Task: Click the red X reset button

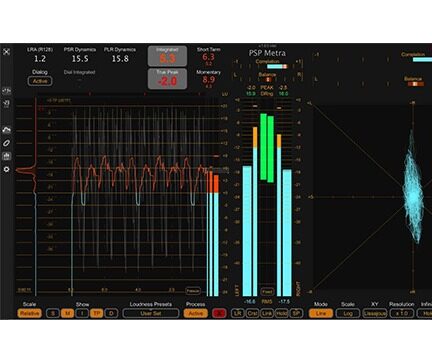Action: (x=219, y=313)
